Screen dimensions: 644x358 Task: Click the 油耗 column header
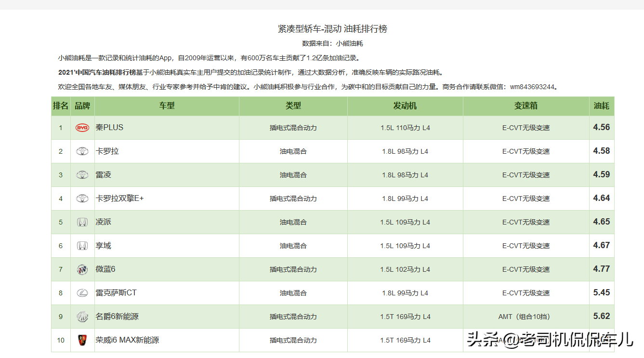[x=602, y=106]
